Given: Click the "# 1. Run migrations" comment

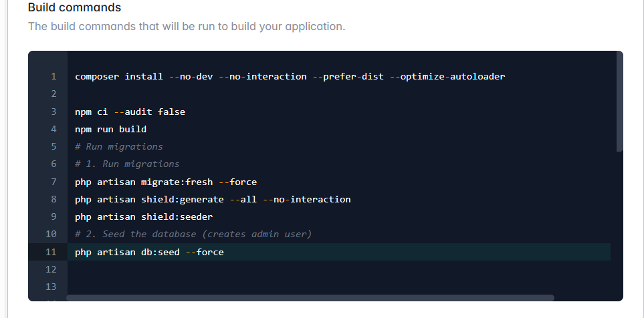Looking at the screenshot, I should coord(127,164).
